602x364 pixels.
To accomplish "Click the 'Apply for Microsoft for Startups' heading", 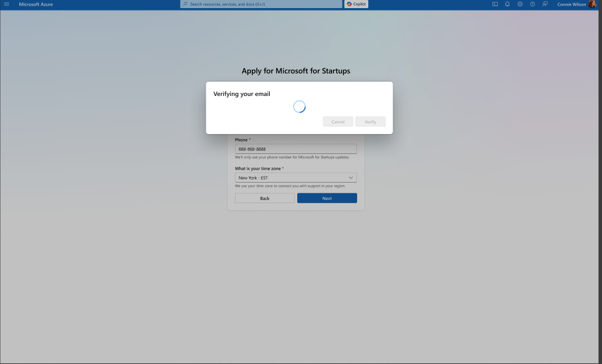I will (295, 70).
